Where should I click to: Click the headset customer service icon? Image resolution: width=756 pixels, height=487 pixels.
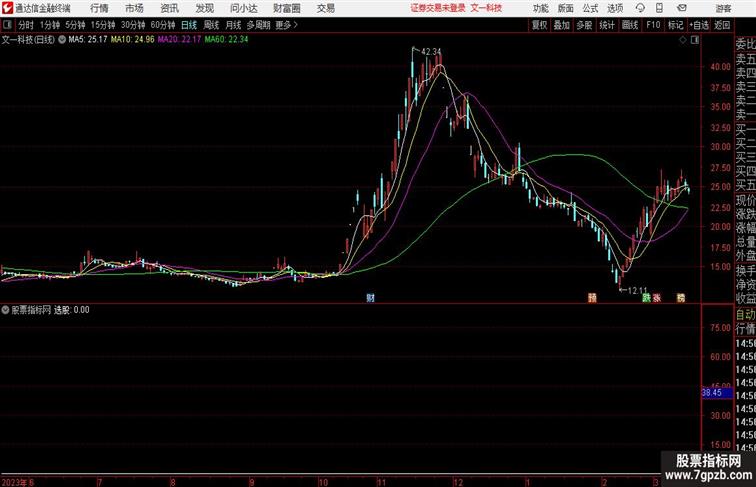tap(640, 8)
